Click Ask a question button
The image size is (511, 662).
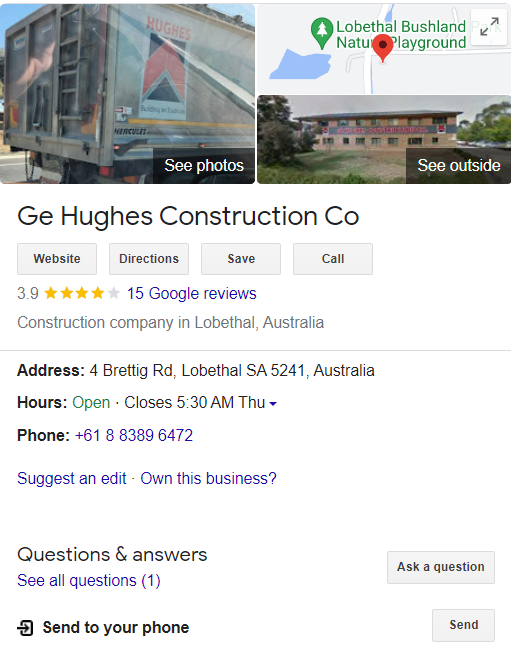(x=441, y=567)
